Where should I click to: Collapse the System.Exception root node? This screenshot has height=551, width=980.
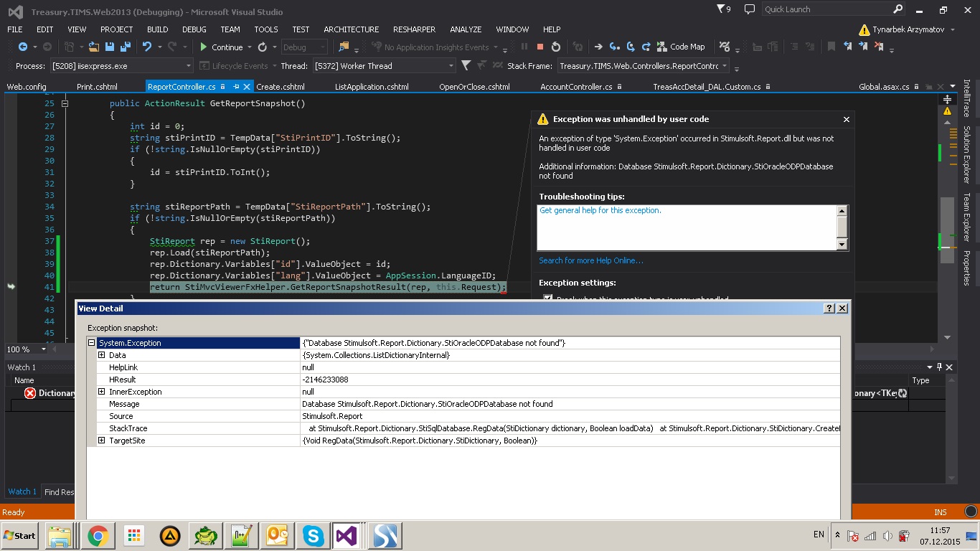(92, 343)
